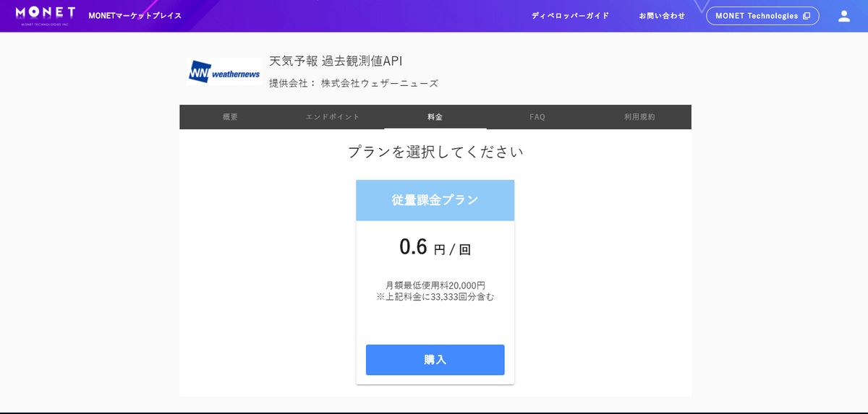This screenshot has height=414, width=868.
Task: Click the 月額最低使用料20,000円 text
Action: [x=435, y=285]
